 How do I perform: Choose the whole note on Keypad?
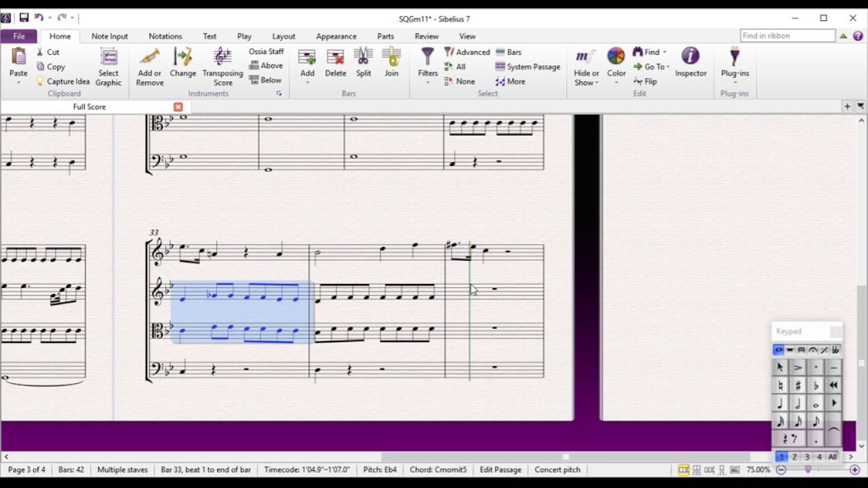pos(816,403)
